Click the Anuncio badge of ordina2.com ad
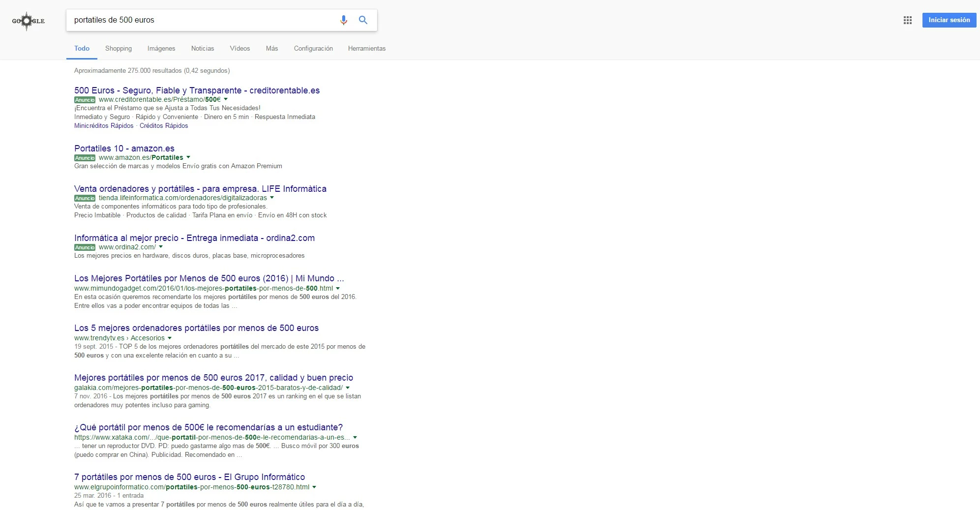 point(85,247)
